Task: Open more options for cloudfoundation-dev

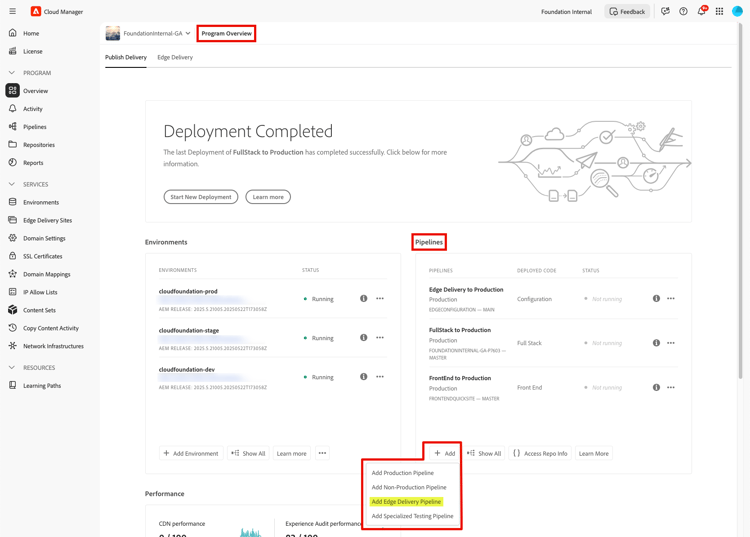Action: point(380,377)
